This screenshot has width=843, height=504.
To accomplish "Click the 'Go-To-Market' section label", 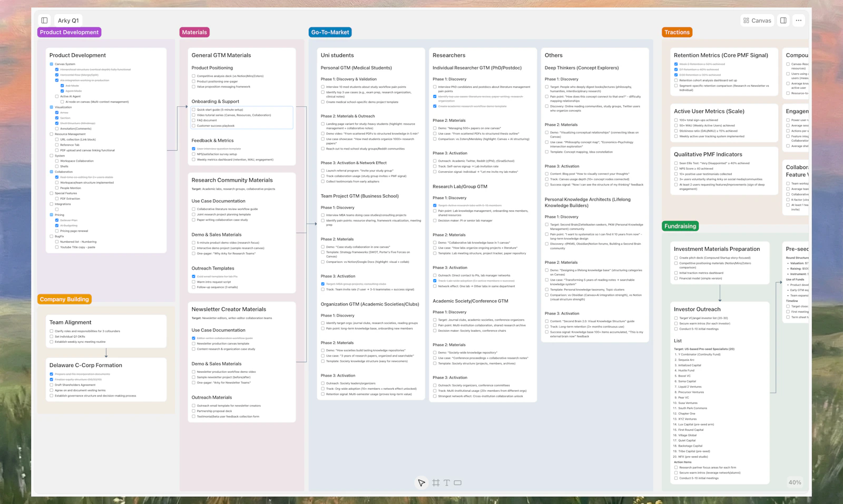I will pyautogui.click(x=330, y=32).
